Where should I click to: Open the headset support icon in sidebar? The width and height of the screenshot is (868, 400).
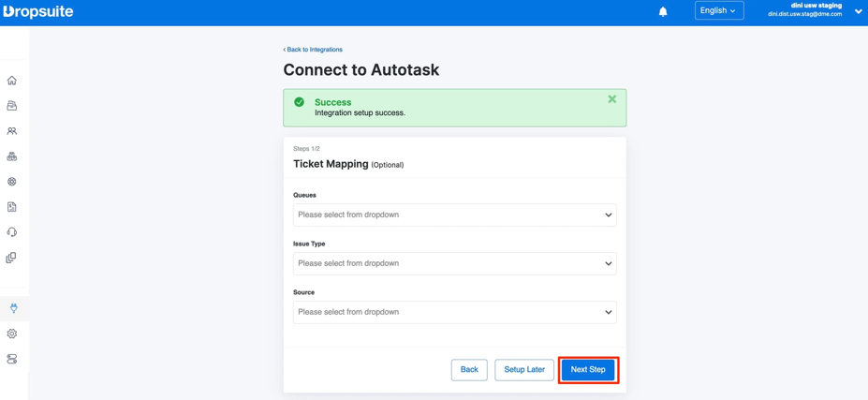[x=11, y=232]
